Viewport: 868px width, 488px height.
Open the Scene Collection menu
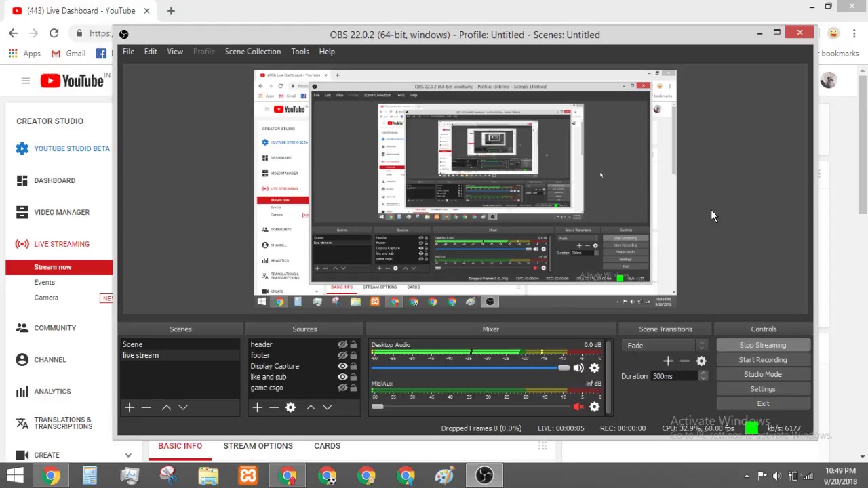253,52
